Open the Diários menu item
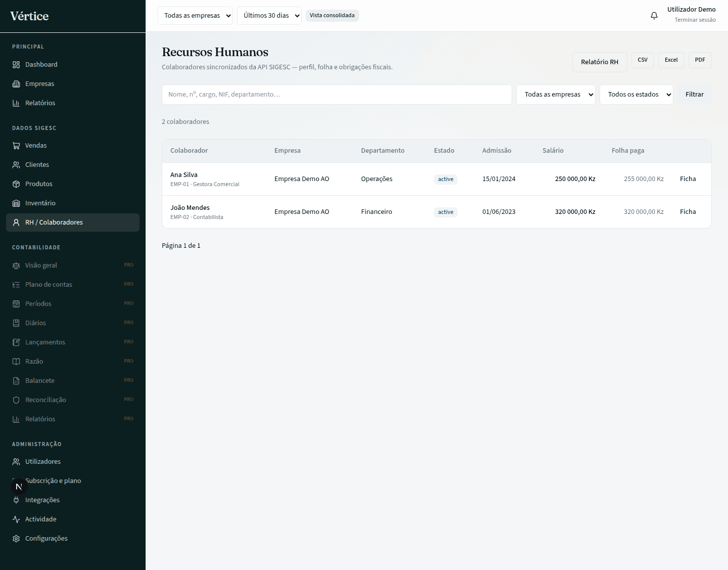 (x=73, y=323)
